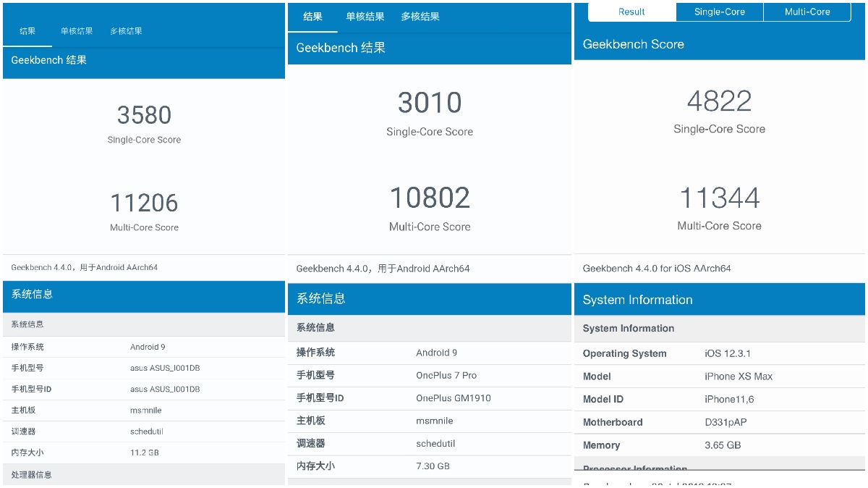Click D331pAP motherboard value
This screenshot has height=488, width=868.
[727, 422]
